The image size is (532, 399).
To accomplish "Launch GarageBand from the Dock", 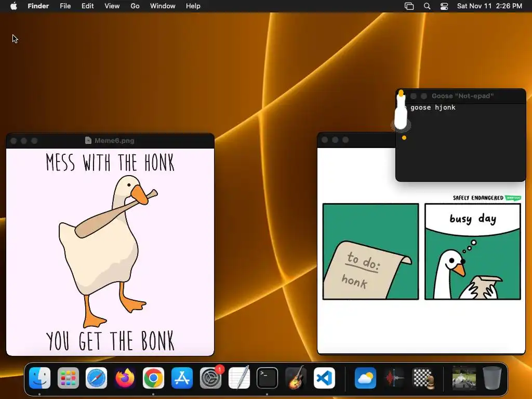I will [x=296, y=378].
